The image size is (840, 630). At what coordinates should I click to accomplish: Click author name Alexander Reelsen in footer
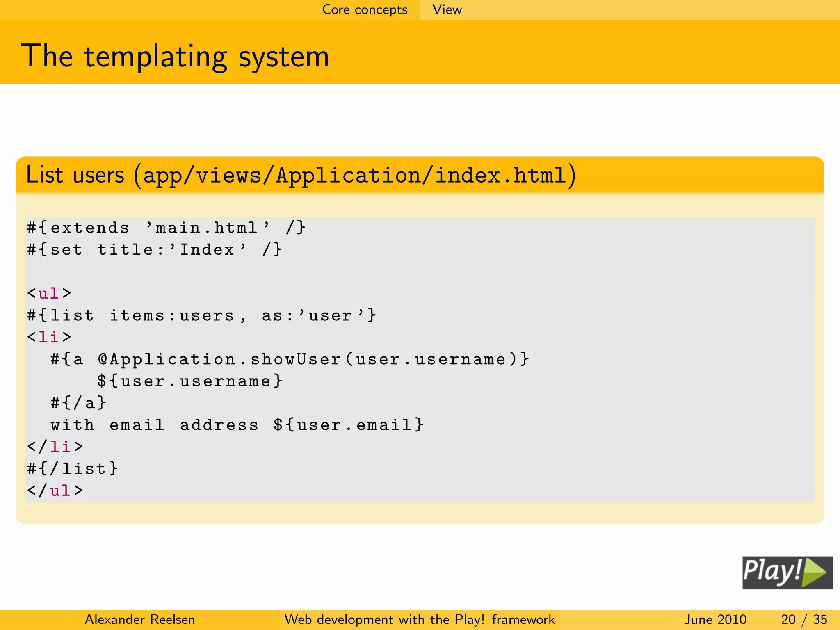pyautogui.click(x=139, y=619)
